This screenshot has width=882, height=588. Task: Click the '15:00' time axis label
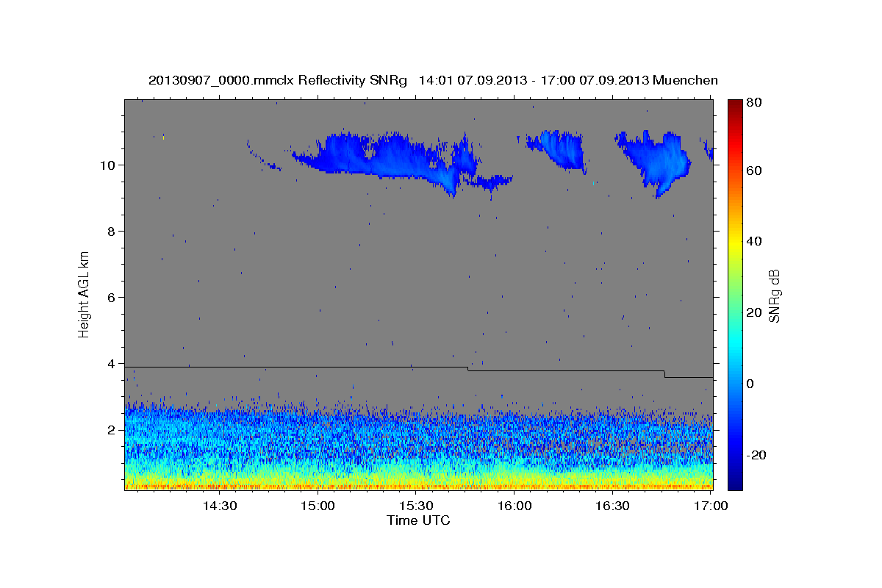[318, 506]
